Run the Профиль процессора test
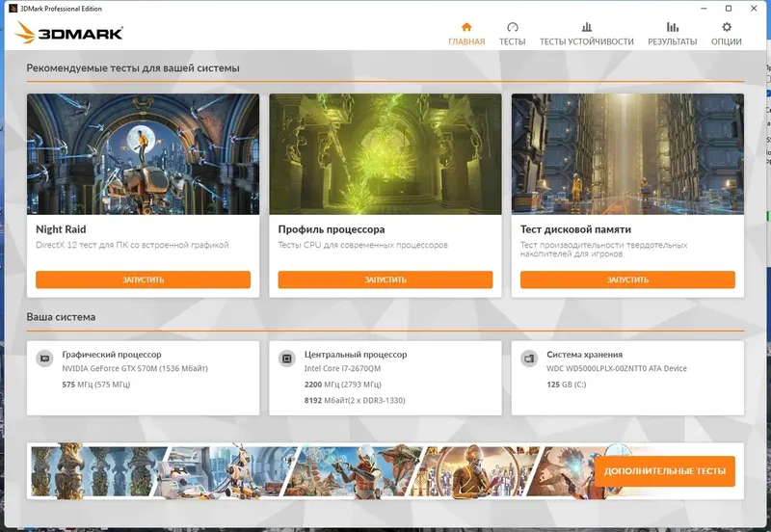Screen dimensions: 771x532 (385, 279)
